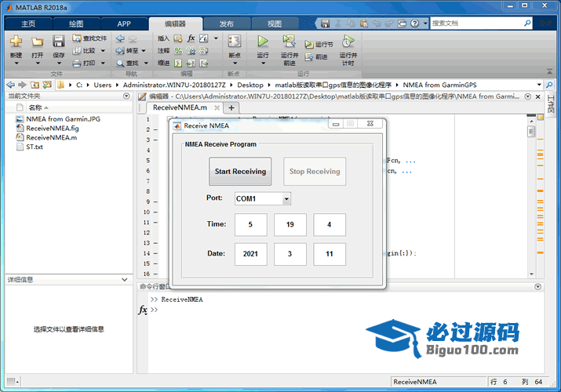Click the search magnifier in documentation box
The width and height of the screenshot is (561, 392).
pyautogui.click(x=527, y=24)
